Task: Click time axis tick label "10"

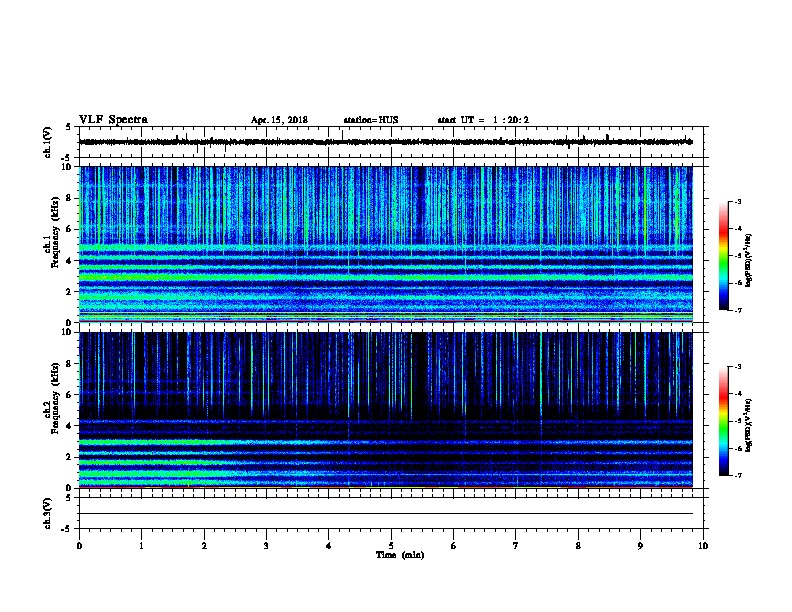Action: [x=703, y=546]
